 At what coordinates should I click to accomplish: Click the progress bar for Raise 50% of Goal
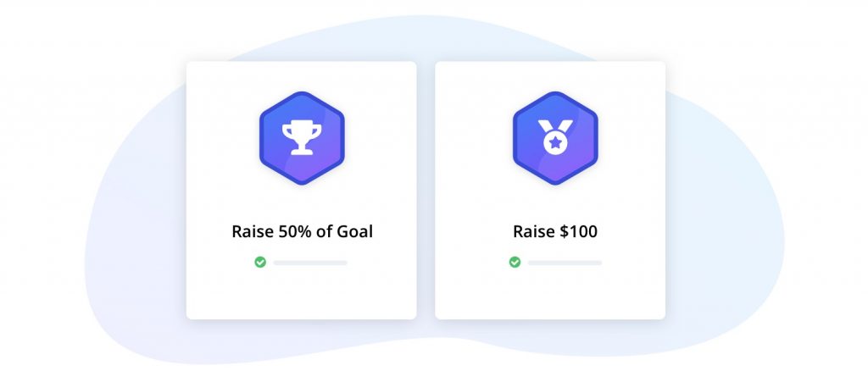(x=309, y=263)
